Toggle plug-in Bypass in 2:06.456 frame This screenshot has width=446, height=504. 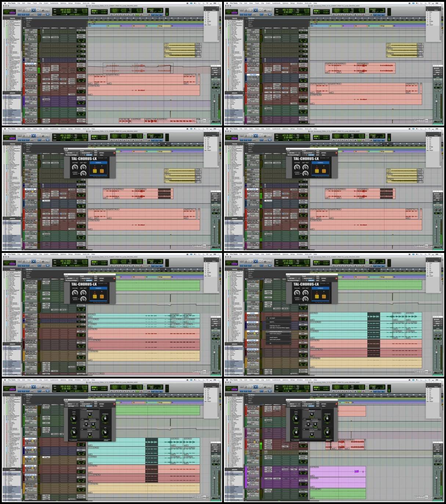[x=101, y=404]
